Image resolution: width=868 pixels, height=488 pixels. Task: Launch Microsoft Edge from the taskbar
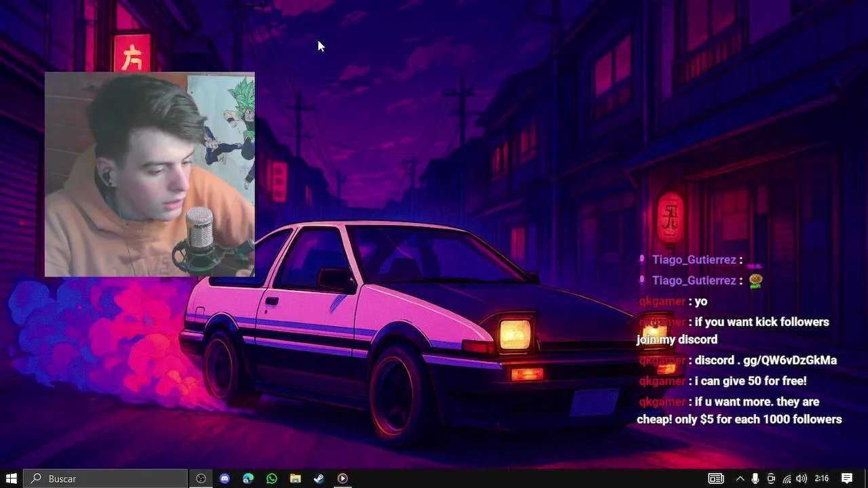pos(248,479)
